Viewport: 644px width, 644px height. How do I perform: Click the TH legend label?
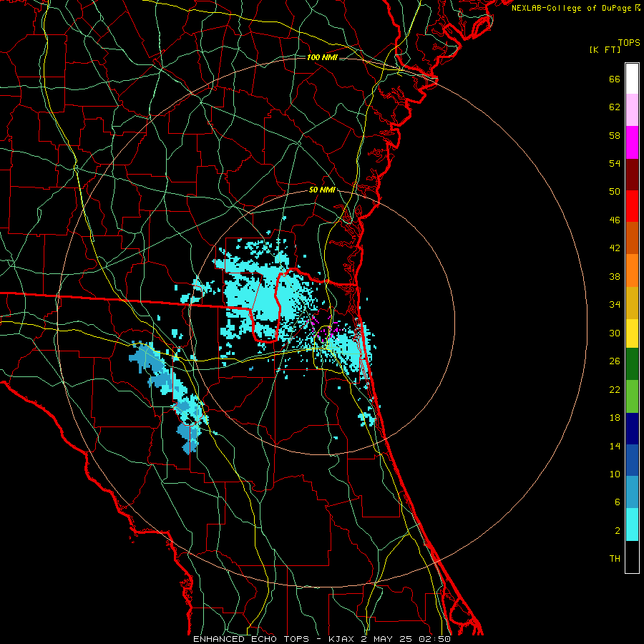click(615, 559)
